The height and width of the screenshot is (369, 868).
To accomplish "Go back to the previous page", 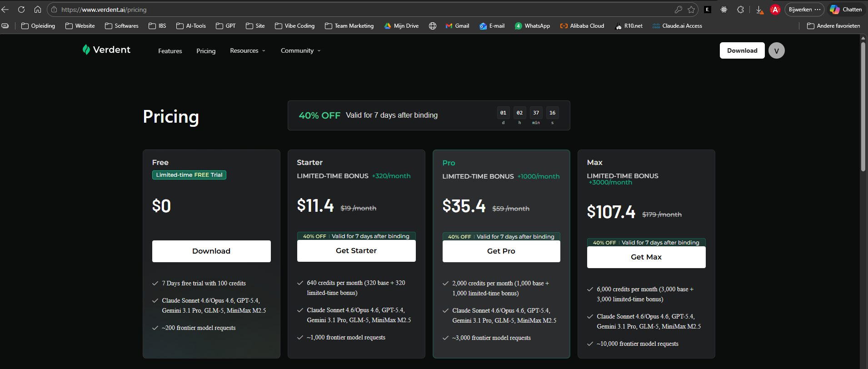I will point(5,10).
